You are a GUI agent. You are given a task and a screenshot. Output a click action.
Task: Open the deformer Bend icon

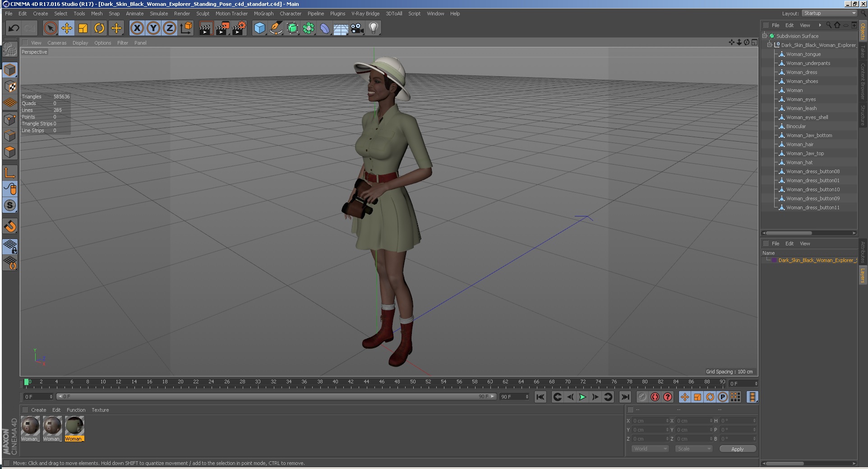coord(325,28)
